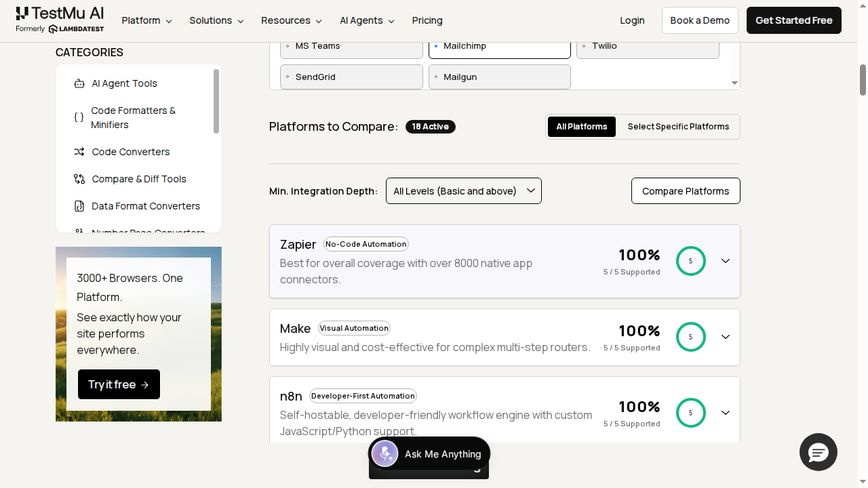The height and width of the screenshot is (488, 868).
Task: Click the No-Code Automation tag
Action: click(366, 244)
